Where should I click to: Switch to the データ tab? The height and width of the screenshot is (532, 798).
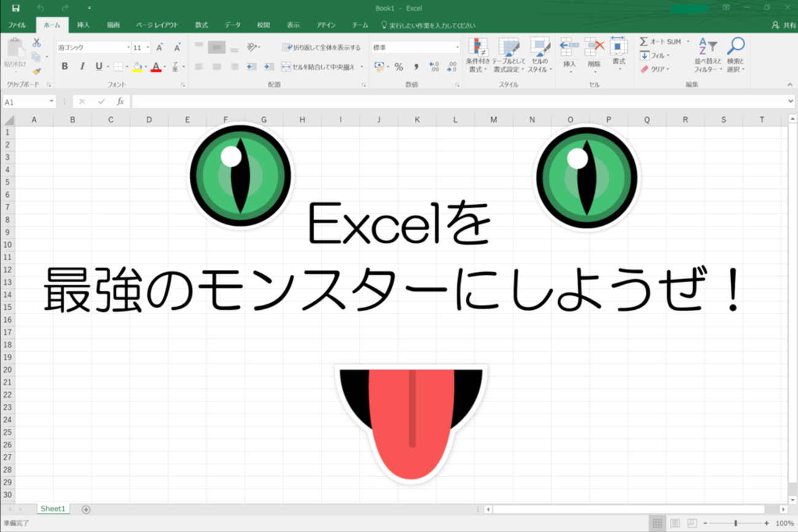click(x=233, y=25)
